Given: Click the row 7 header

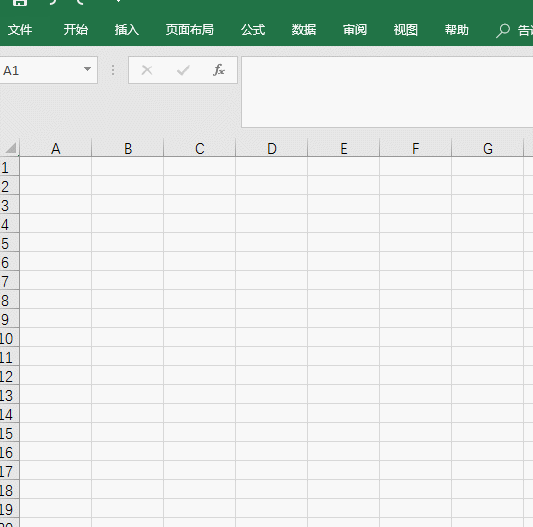Looking at the screenshot, I should 10,281.
